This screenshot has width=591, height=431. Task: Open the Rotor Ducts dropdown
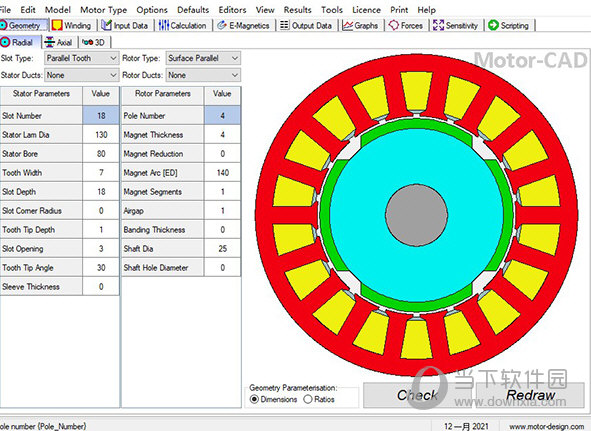coord(203,75)
